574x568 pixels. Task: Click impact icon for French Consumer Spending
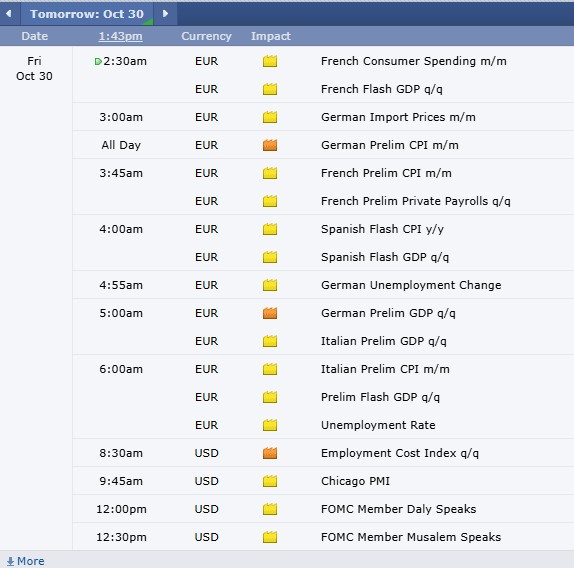(270, 61)
